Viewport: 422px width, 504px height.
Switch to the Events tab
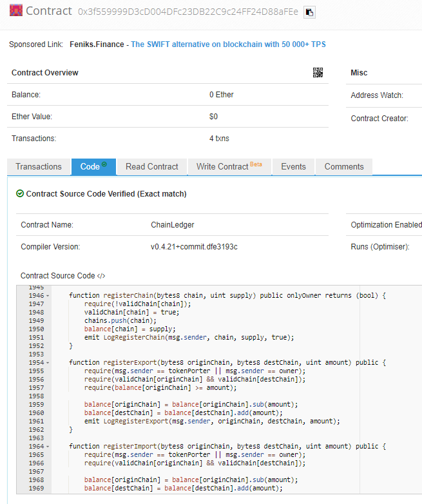click(x=293, y=166)
